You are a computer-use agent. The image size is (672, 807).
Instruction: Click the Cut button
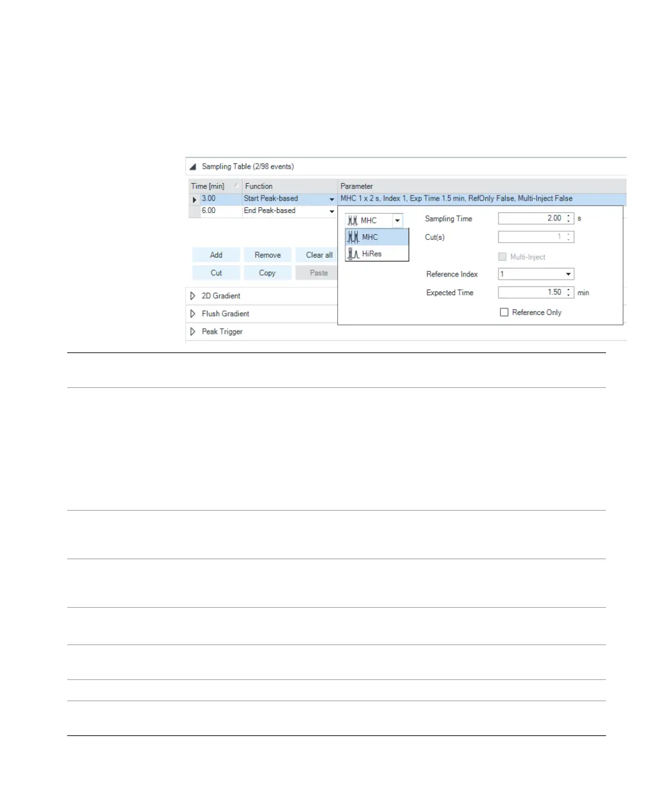[216, 273]
